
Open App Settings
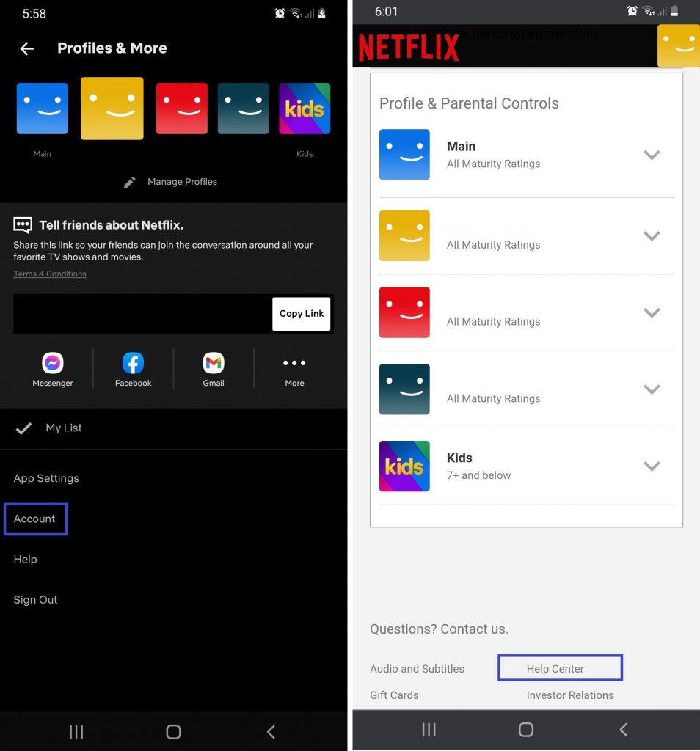[46, 478]
